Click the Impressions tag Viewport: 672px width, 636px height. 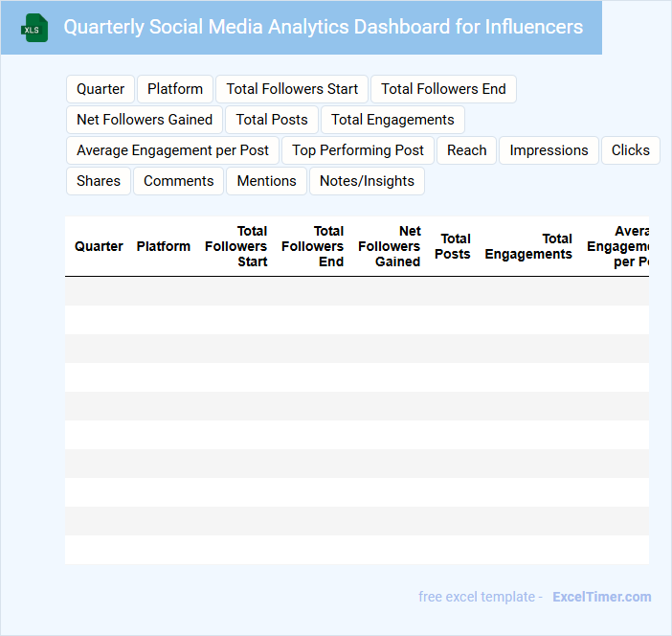tap(549, 150)
